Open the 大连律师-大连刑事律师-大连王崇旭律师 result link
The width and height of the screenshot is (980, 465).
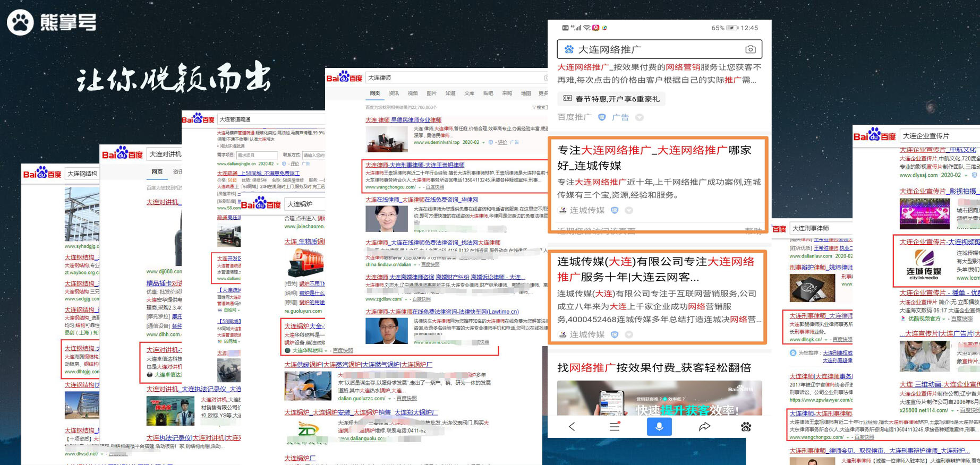415,165
